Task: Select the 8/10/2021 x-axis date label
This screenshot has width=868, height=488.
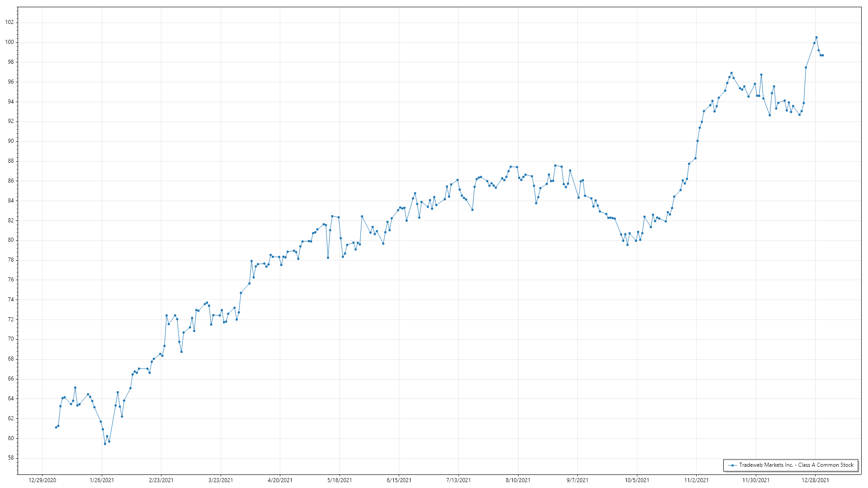Action: (518, 480)
